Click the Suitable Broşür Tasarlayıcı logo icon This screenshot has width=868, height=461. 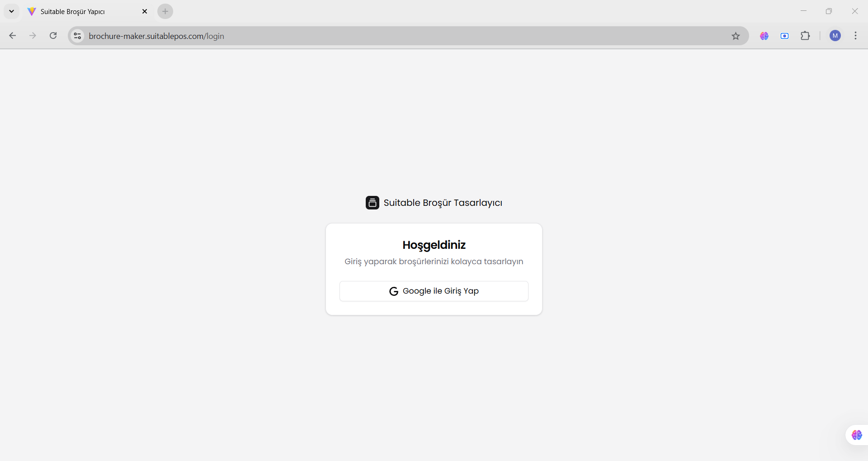click(x=373, y=203)
